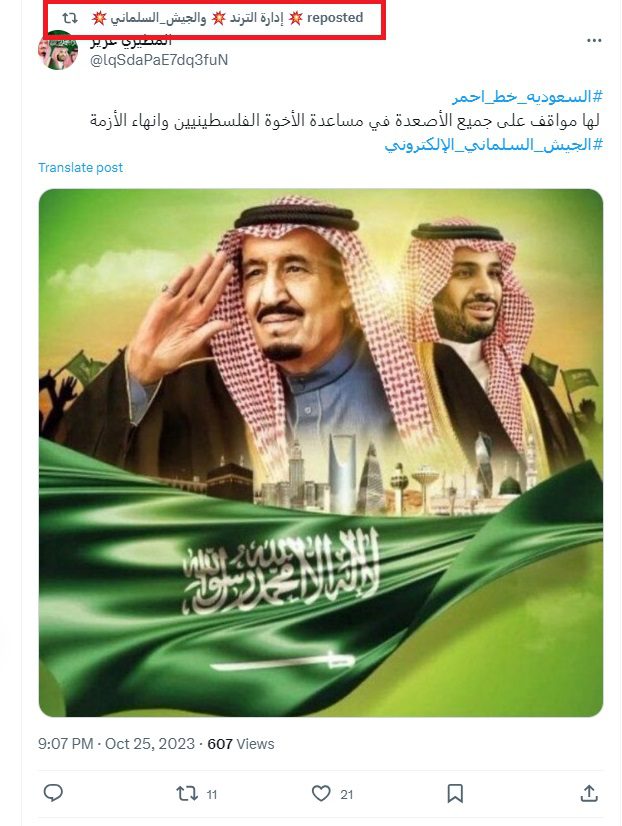Click the @lqSdaPaE7dq3fuN handle
The height and width of the screenshot is (826, 622).
(x=159, y=60)
